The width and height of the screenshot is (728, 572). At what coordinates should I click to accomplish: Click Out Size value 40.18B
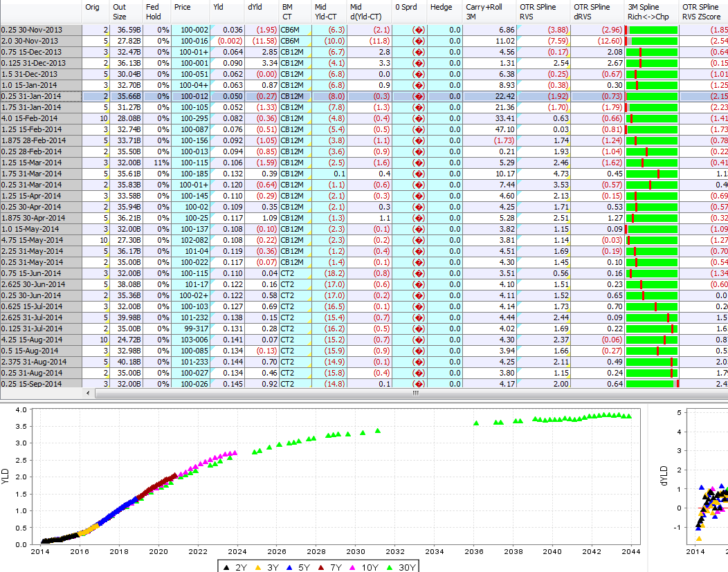(x=126, y=362)
